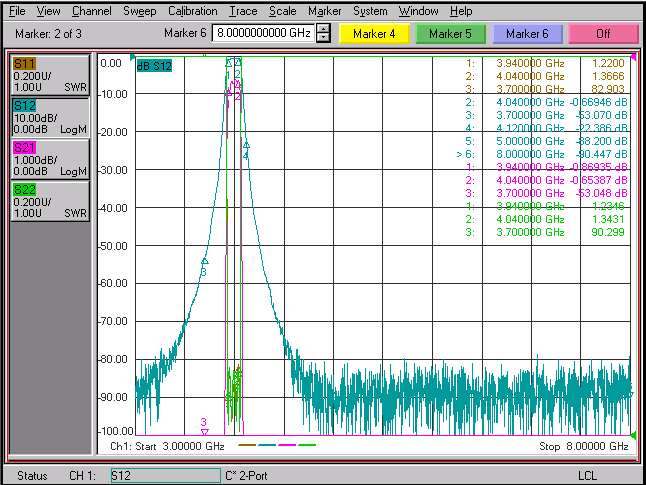Click the S12 status bar field

coord(166,476)
